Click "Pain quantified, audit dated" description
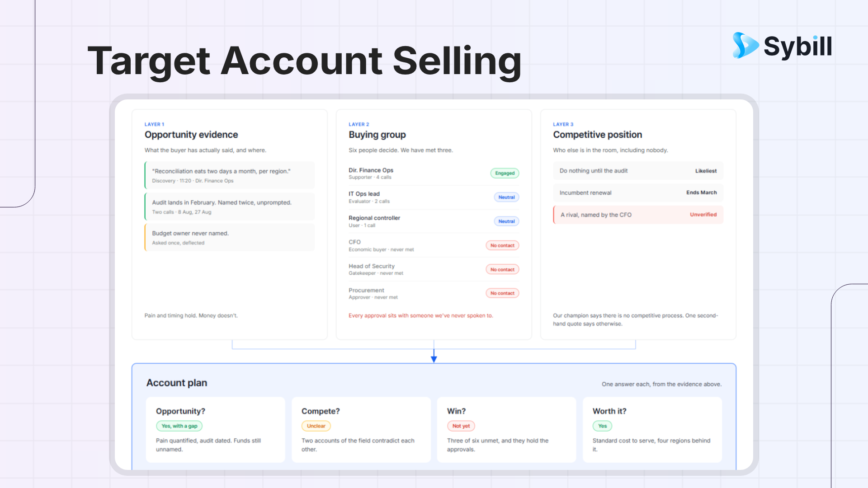 (x=208, y=445)
